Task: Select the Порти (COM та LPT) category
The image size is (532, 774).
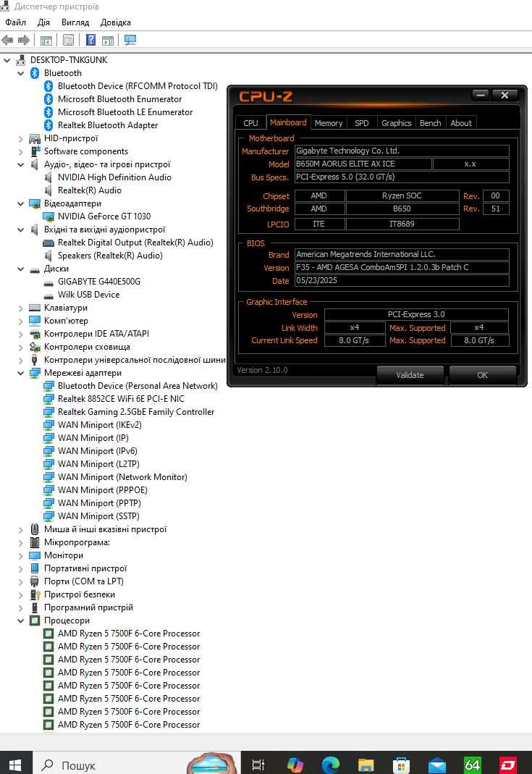Action: [x=84, y=581]
